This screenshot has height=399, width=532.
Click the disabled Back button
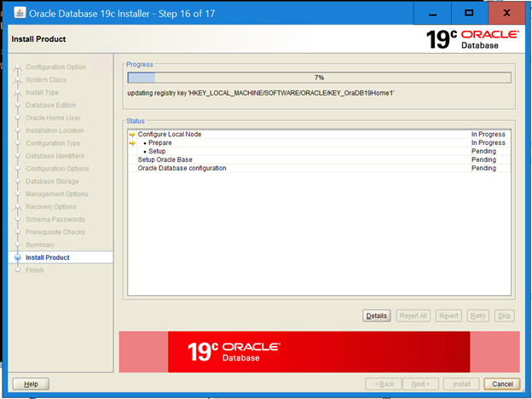(x=384, y=384)
